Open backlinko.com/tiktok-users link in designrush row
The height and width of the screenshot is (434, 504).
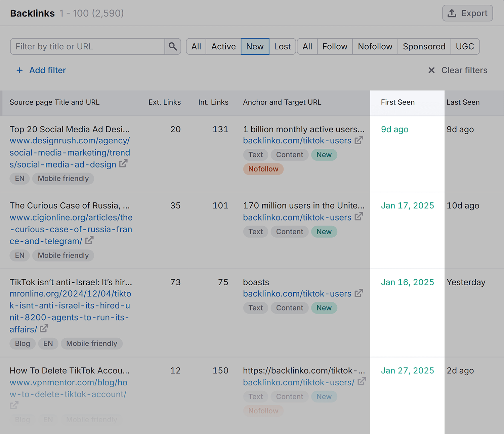click(297, 141)
